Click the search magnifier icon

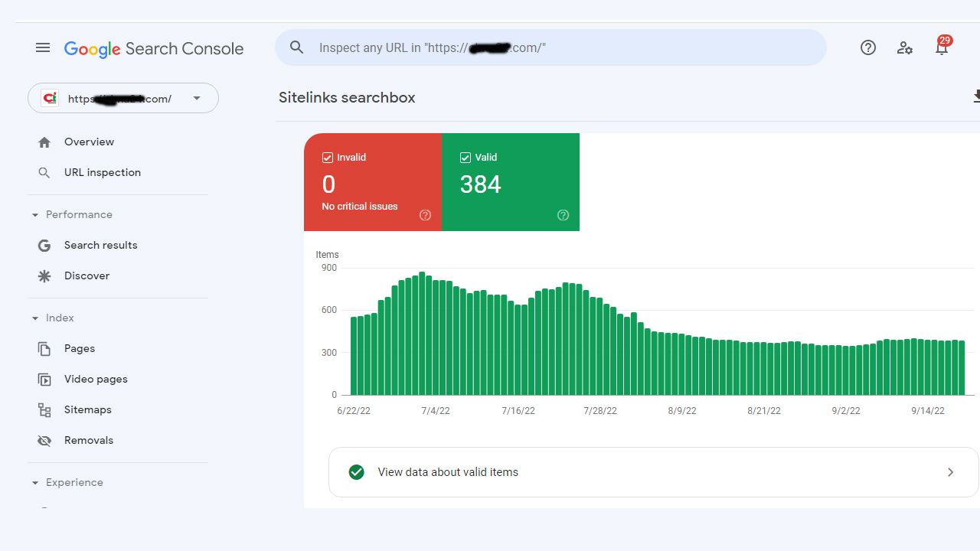[297, 47]
